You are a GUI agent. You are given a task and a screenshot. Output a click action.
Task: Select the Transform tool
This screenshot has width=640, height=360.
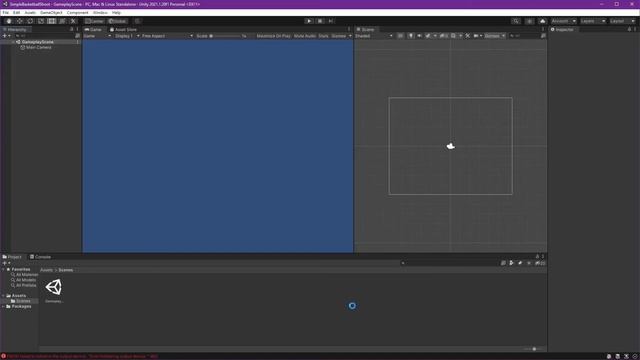click(x=62, y=21)
